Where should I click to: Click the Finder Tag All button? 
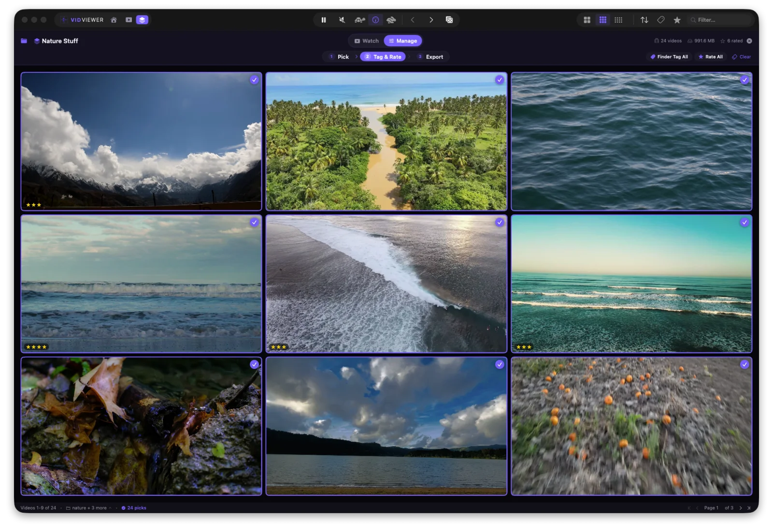point(669,57)
